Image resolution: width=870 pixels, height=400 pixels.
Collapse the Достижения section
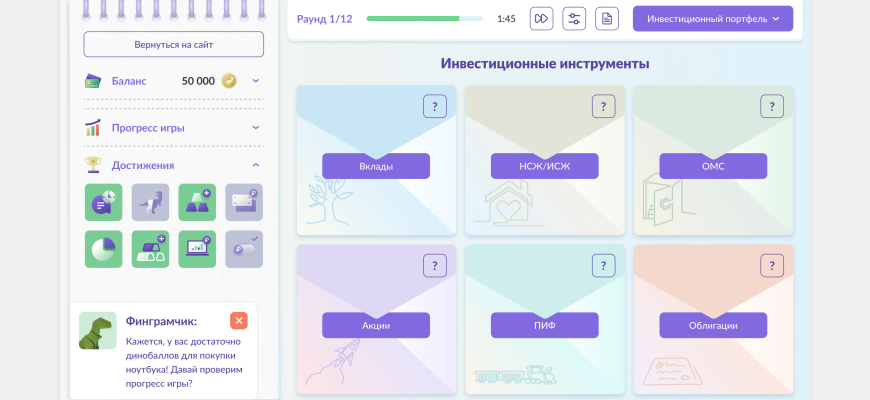point(255,165)
